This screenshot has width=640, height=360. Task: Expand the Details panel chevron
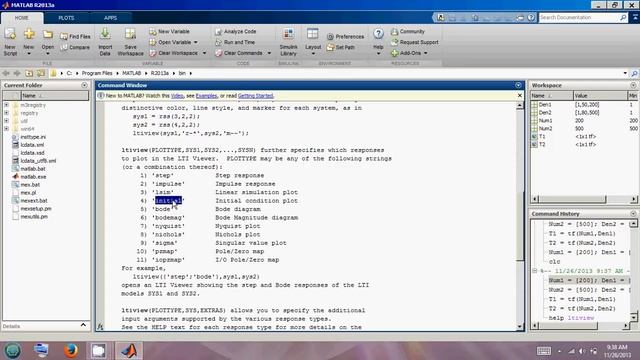click(x=83, y=325)
